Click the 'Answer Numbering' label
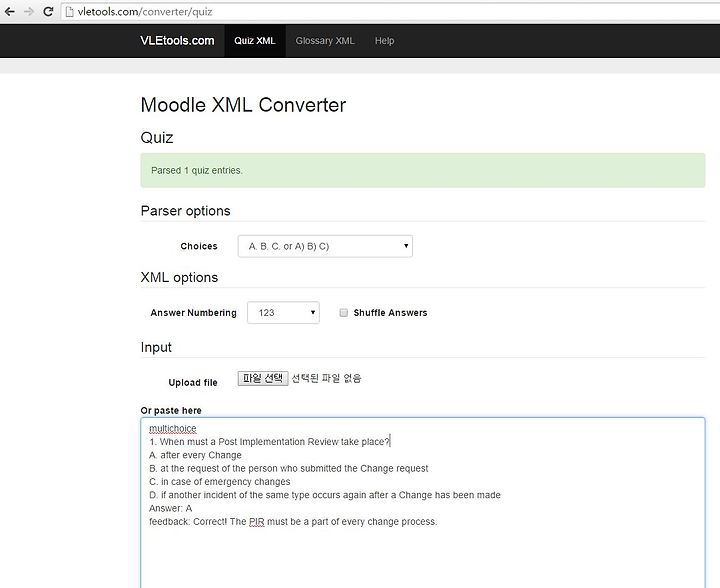The image size is (720, 588). pos(193,313)
